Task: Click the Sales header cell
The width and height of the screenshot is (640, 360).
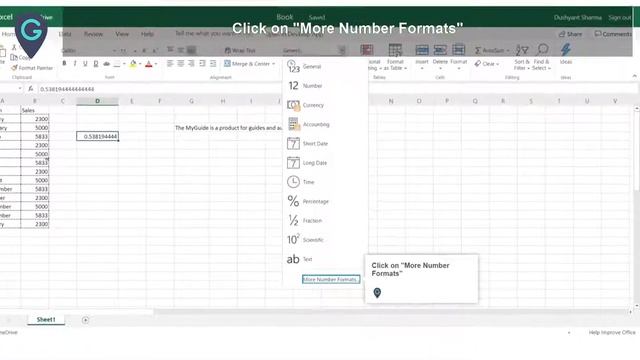Action: coord(35,110)
